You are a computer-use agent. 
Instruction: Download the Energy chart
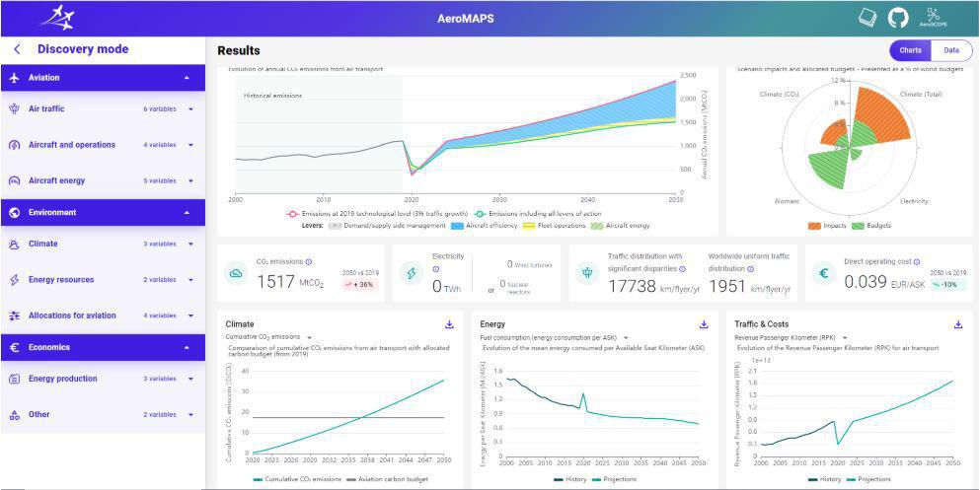click(704, 324)
